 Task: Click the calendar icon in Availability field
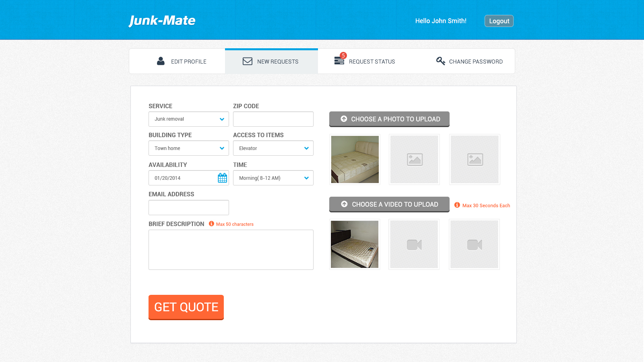(222, 178)
